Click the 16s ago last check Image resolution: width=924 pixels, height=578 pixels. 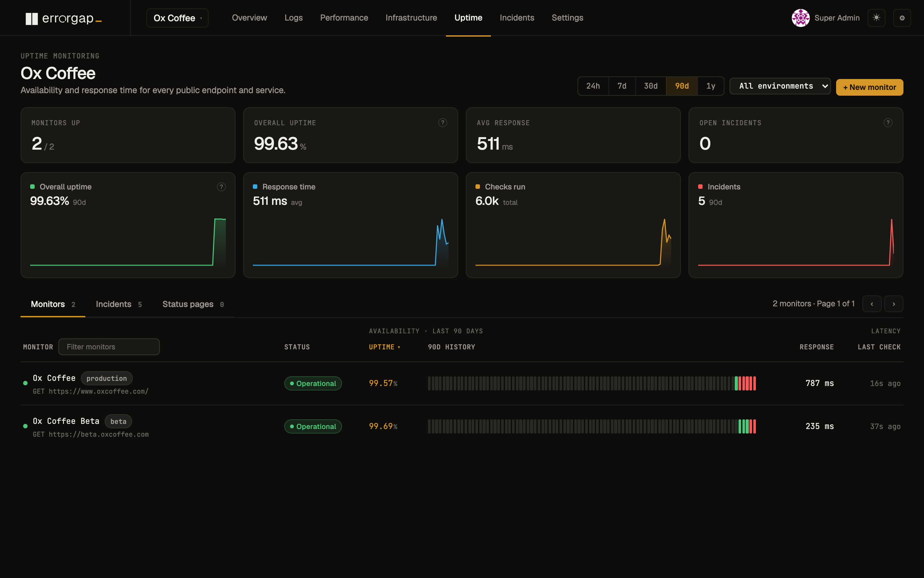885,383
